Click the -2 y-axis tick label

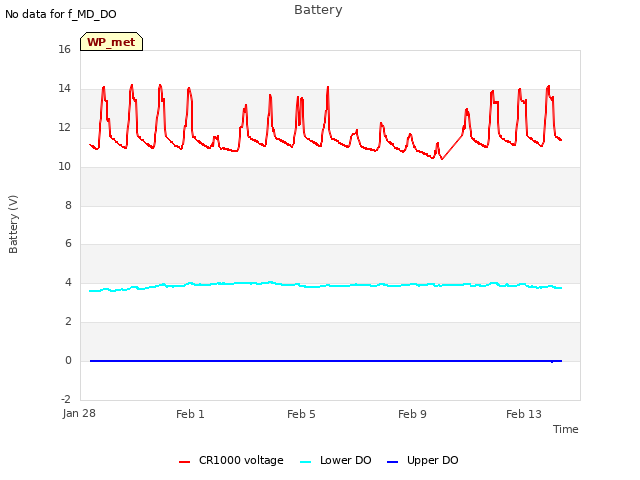click(66, 399)
